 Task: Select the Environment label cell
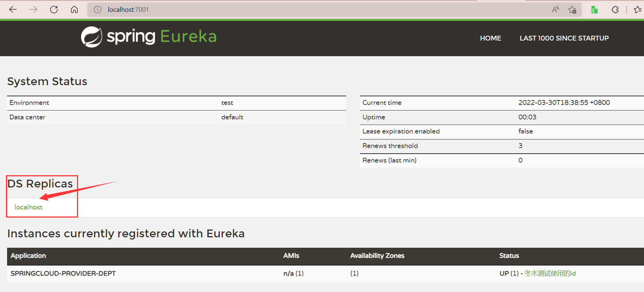pyautogui.click(x=29, y=103)
